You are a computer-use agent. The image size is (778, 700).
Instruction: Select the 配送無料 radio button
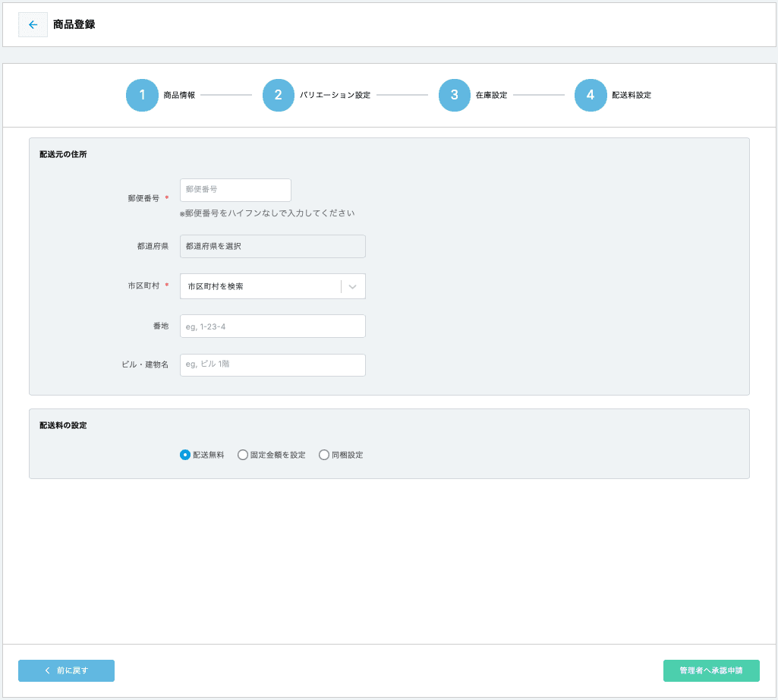coord(185,455)
